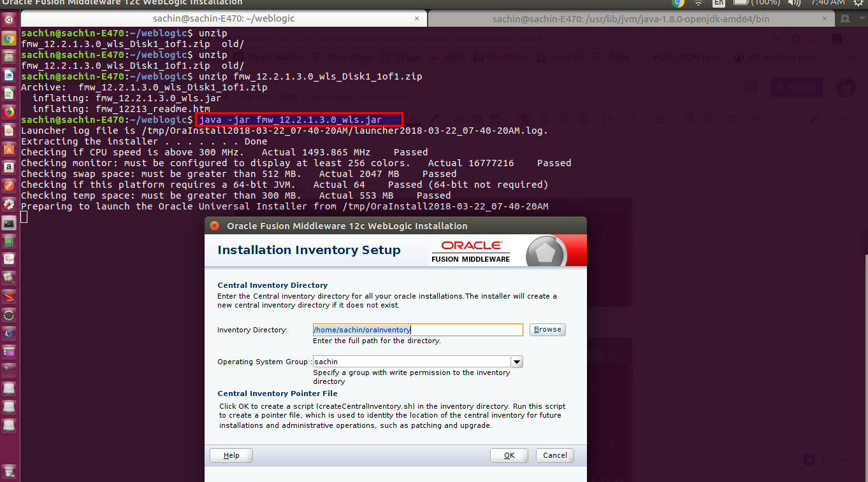The image size is (868, 482).
Task: Open LibreOffice Calc from the dock
Action: (9, 94)
